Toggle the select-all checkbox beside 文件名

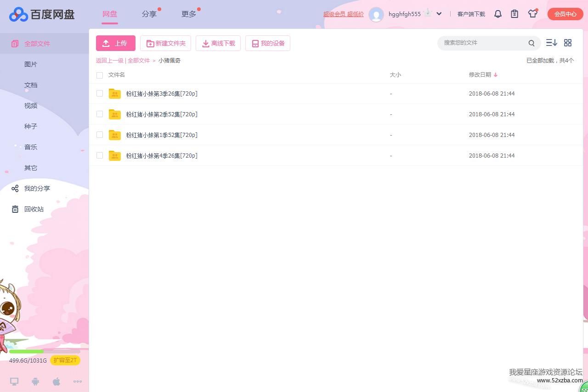point(100,75)
